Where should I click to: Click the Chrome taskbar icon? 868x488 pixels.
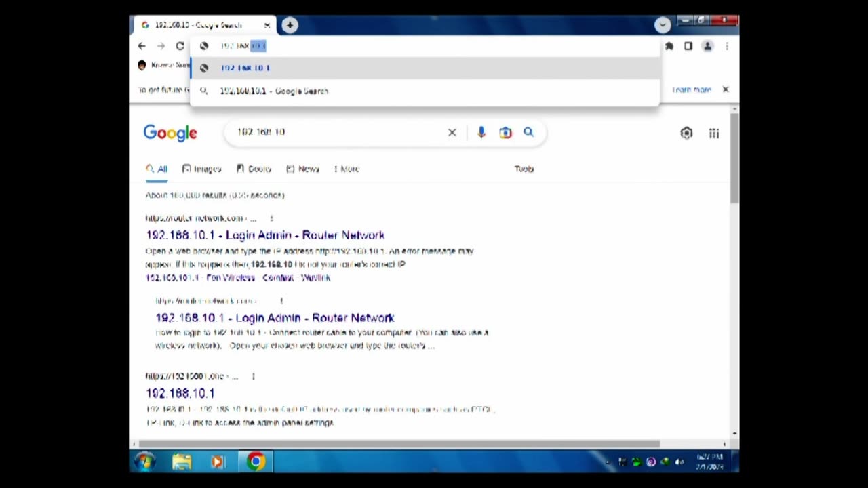click(x=256, y=462)
